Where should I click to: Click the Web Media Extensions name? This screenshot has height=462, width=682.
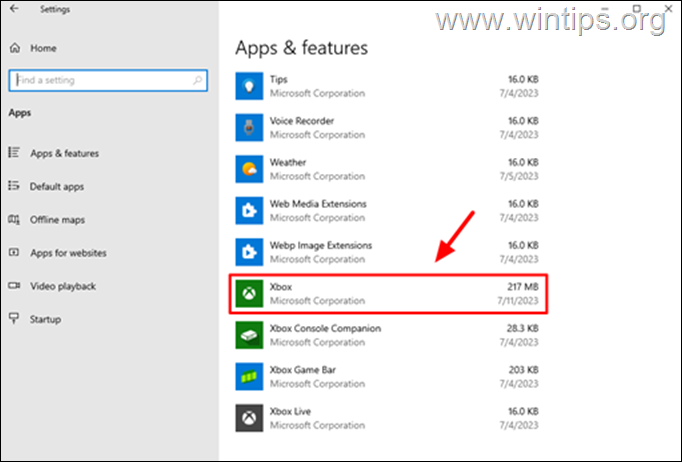(318, 204)
